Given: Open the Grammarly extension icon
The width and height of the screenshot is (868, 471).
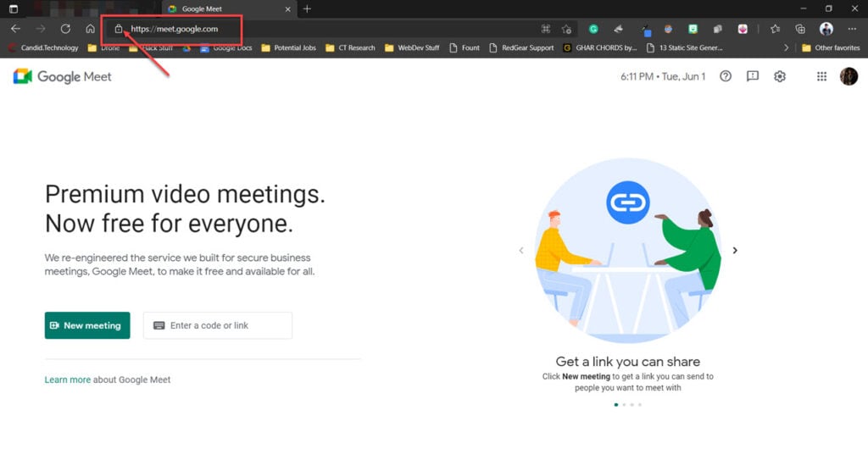Looking at the screenshot, I should click(593, 29).
